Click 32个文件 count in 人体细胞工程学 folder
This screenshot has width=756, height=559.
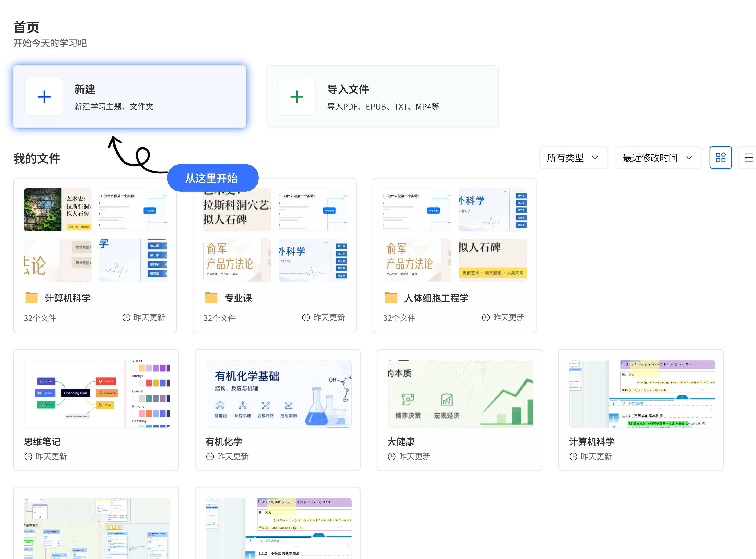point(399,318)
